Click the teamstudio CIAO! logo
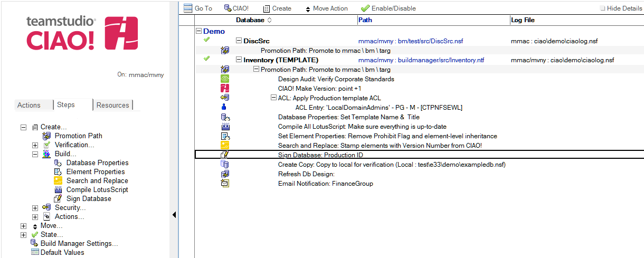This screenshot has width=644, height=258. (82, 34)
